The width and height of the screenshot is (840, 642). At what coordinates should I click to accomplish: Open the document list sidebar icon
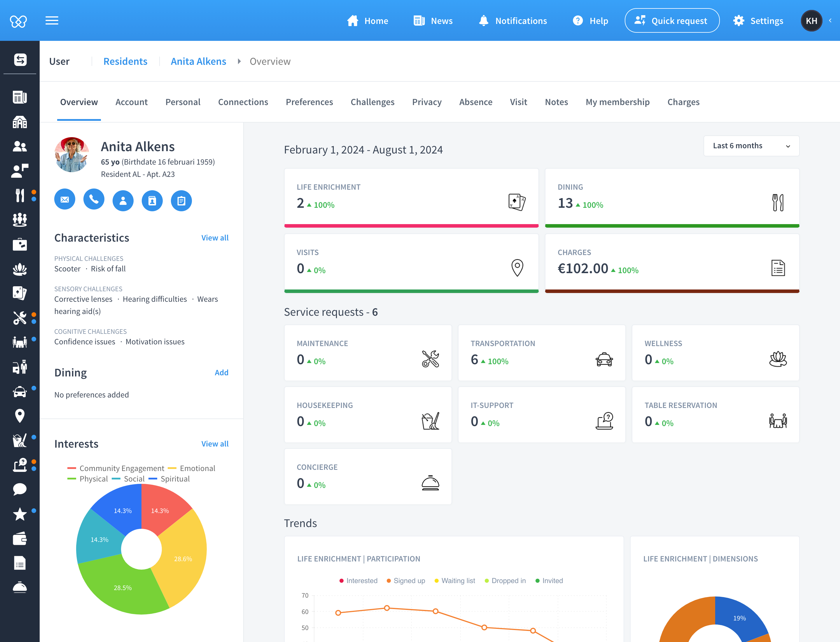20,563
